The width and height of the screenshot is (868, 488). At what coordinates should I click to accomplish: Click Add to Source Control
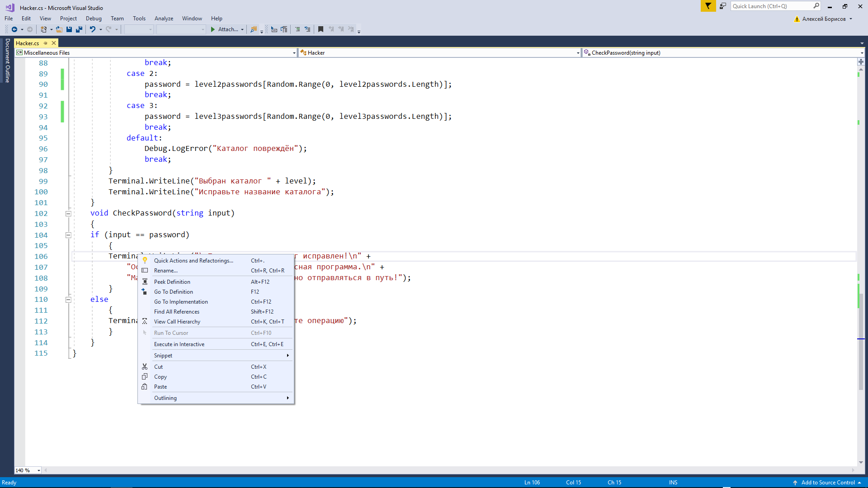(828, 483)
